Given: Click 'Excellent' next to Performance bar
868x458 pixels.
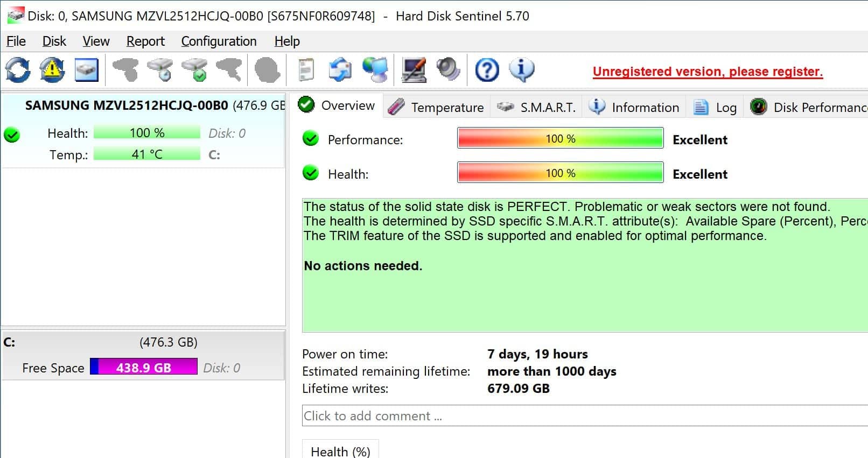Looking at the screenshot, I should 700,139.
